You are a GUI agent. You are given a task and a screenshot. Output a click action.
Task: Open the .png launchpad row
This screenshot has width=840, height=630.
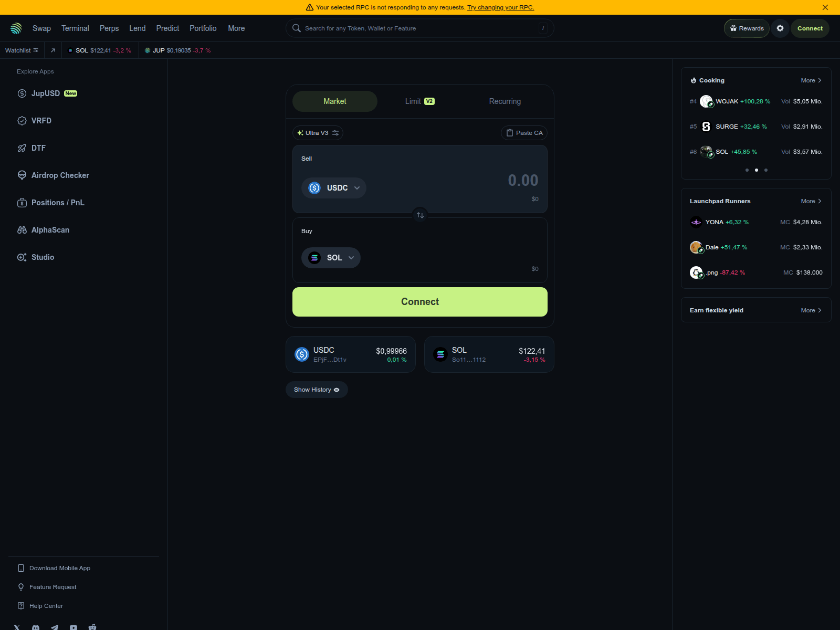click(756, 272)
